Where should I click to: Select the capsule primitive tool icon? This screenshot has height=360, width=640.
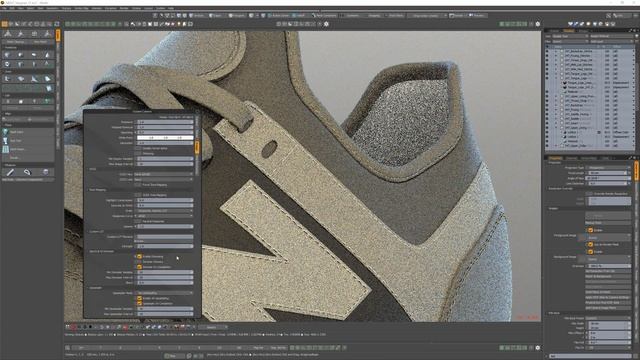(34, 55)
